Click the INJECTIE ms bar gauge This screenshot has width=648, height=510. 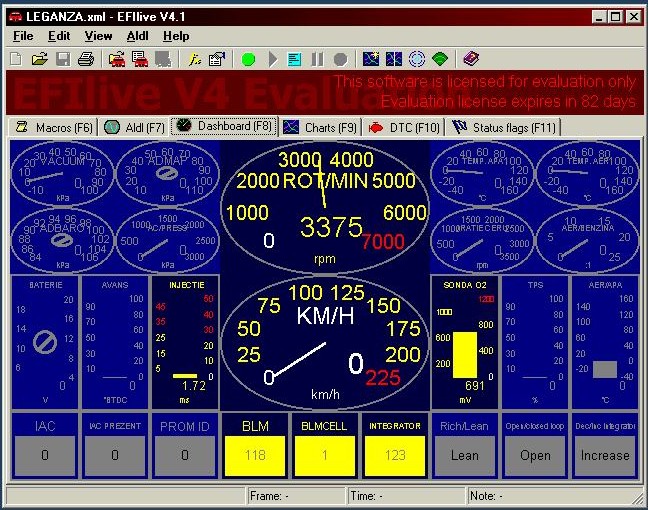(185, 342)
